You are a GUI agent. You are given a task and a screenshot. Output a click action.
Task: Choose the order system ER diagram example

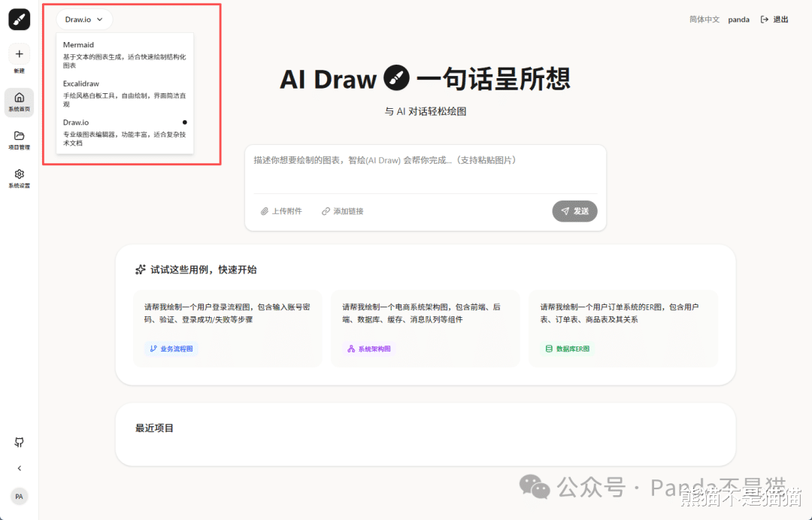[623, 328]
